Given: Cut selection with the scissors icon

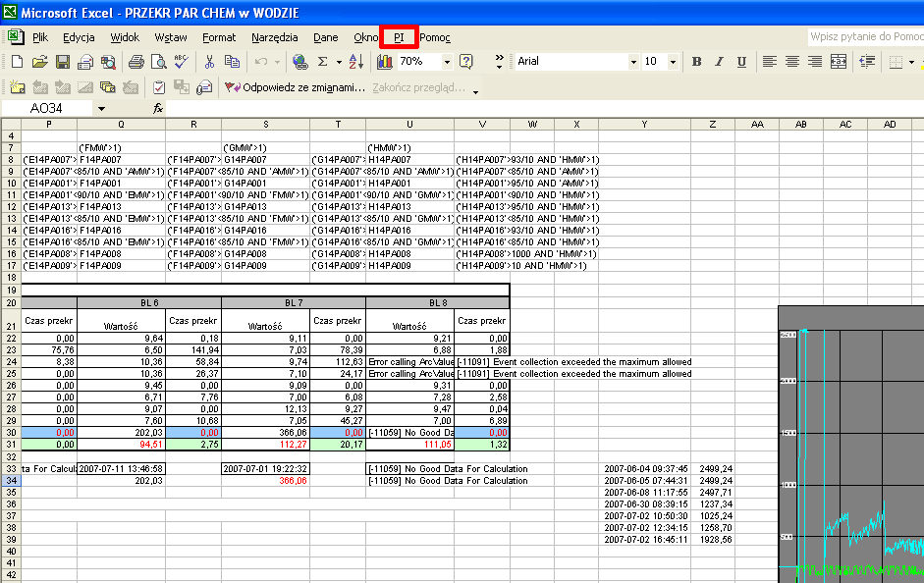Looking at the screenshot, I should click(x=209, y=61).
